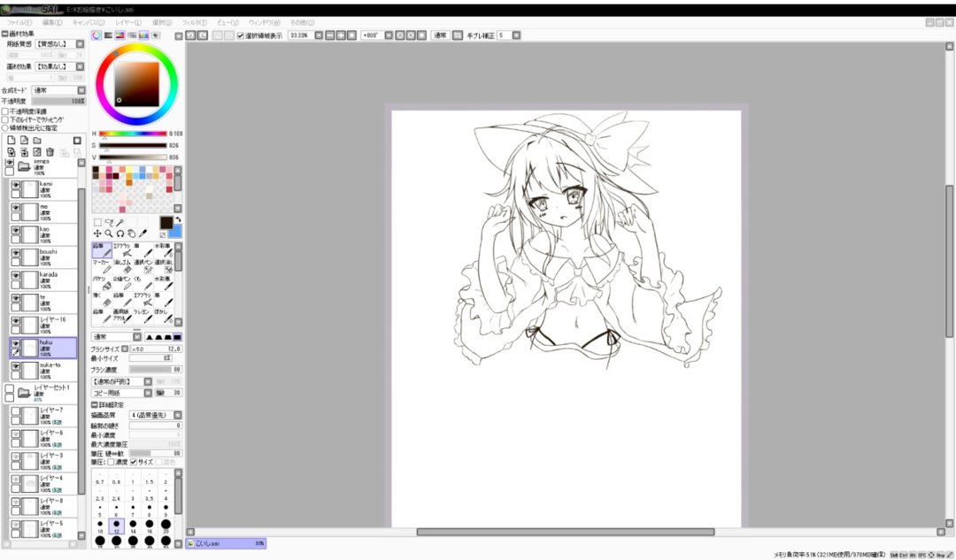This screenshot has width=956, height=560.
Task: Open the コピー用紙 brush texture dropdown
Action: point(148,393)
